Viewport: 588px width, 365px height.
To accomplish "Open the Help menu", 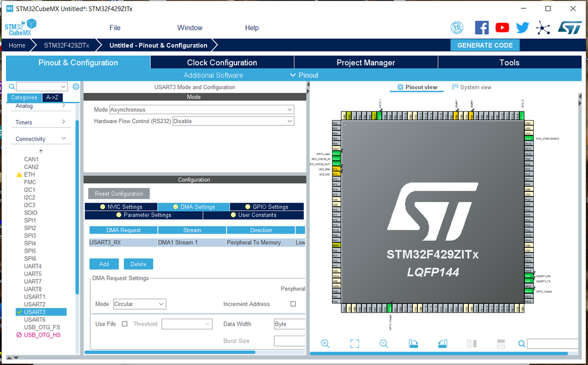I will pos(252,28).
